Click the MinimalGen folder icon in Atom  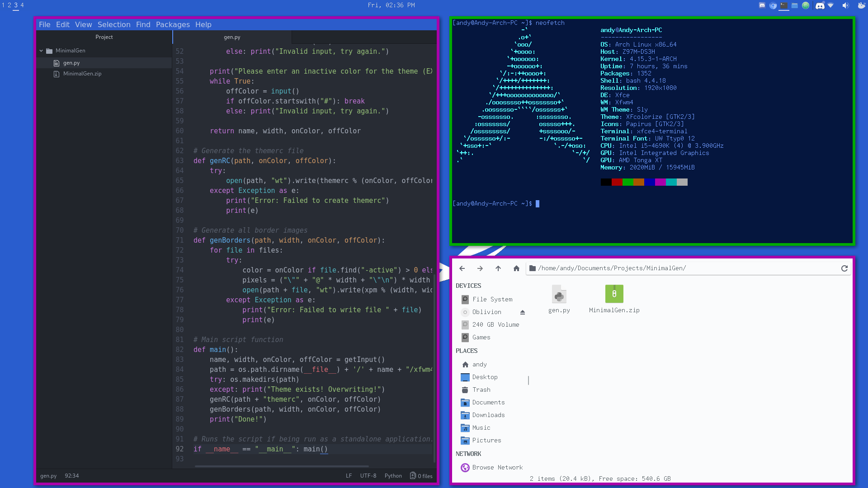(49, 51)
